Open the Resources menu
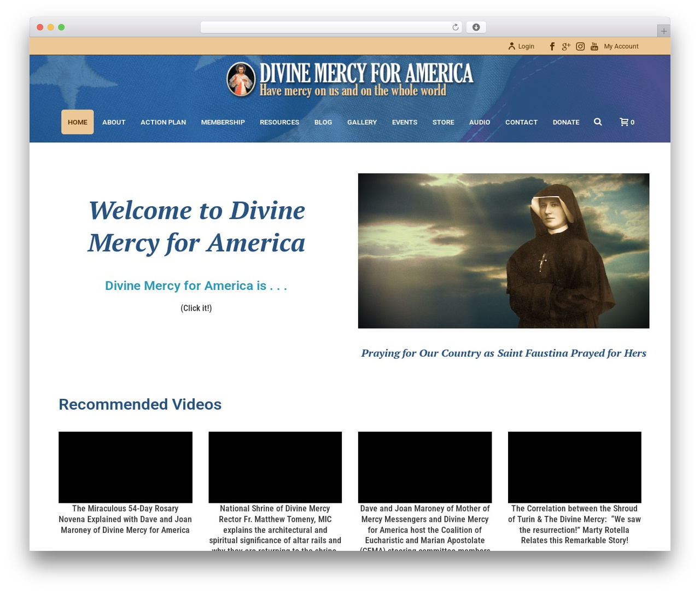Image resolution: width=700 pixels, height=593 pixels. tap(279, 122)
